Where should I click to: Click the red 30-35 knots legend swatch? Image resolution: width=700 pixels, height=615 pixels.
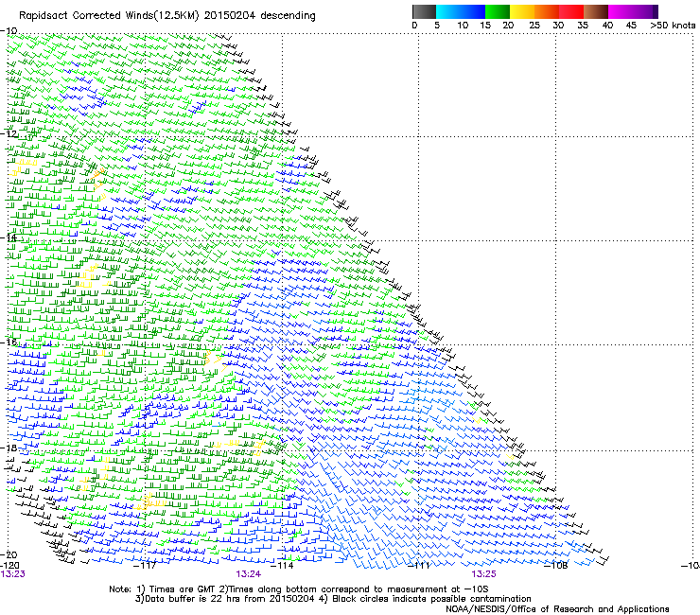(x=571, y=11)
